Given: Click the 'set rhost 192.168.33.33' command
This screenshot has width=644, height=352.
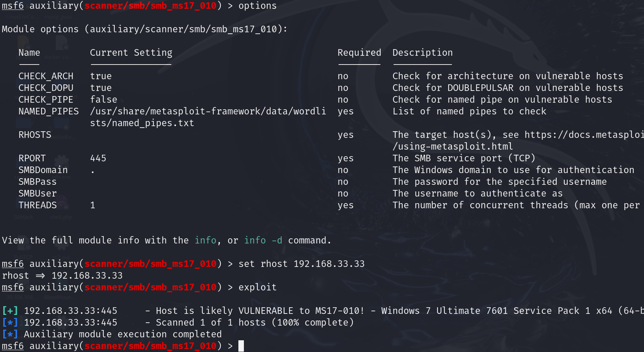Looking at the screenshot, I should click(x=302, y=264).
